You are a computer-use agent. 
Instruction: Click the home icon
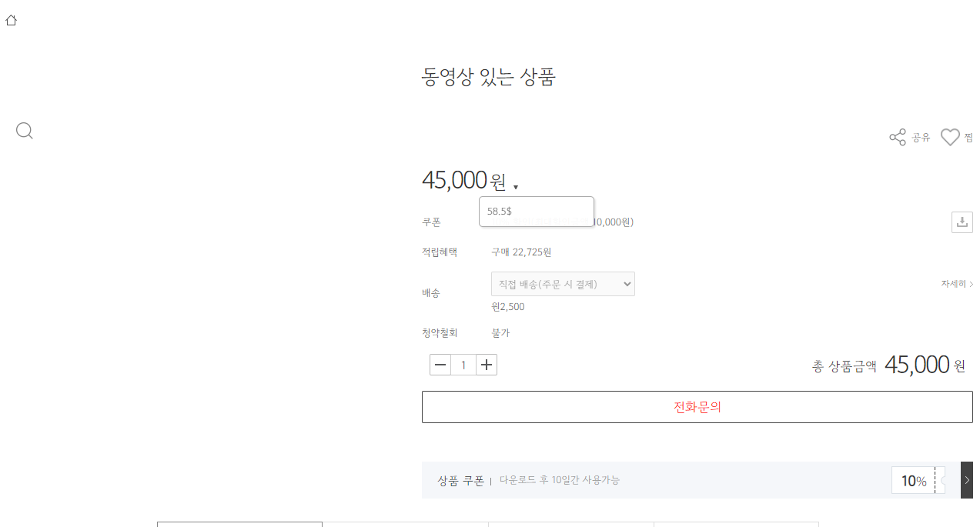coord(11,21)
